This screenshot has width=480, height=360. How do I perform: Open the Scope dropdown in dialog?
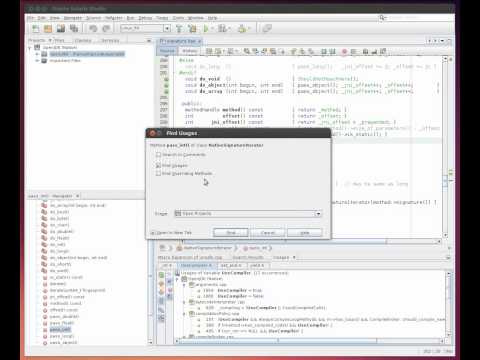click(x=248, y=213)
